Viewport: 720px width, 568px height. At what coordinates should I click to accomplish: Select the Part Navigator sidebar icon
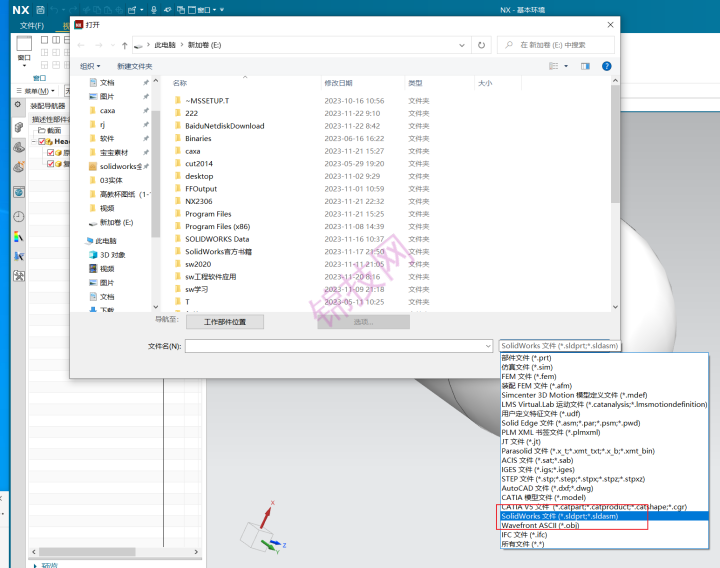click(19, 147)
